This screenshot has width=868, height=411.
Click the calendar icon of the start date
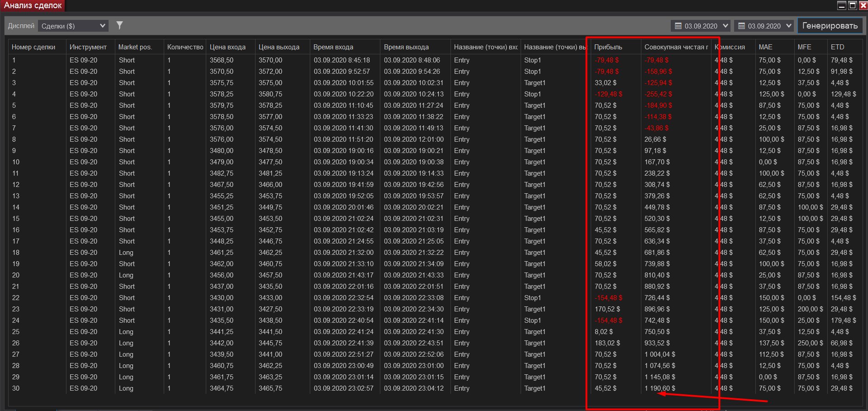pos(678,26)
